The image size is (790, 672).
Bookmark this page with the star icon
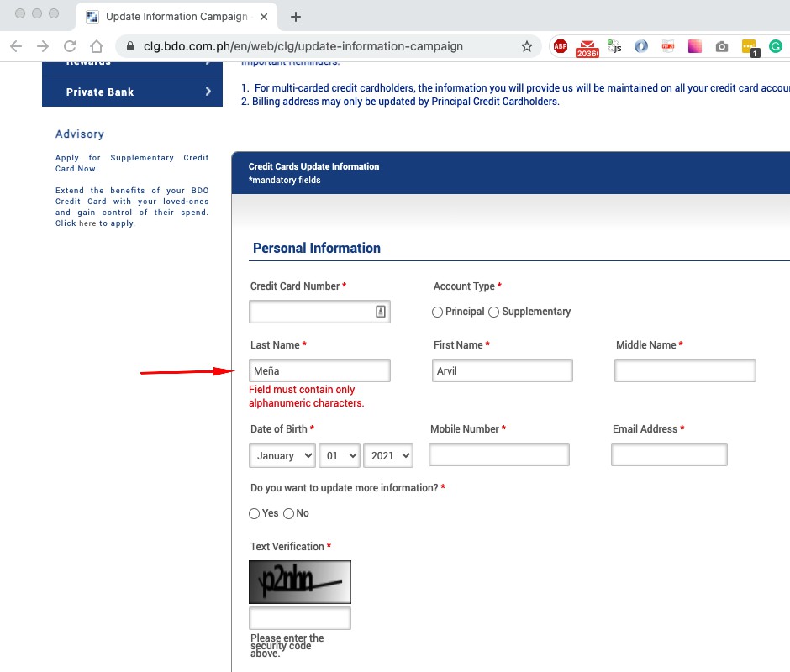(x=527, y=46)
